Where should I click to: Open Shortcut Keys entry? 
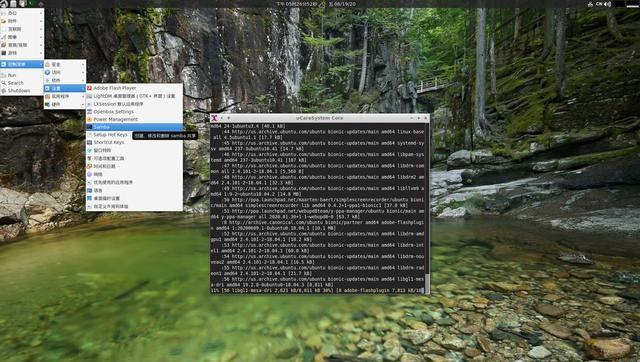coord(134,142)
